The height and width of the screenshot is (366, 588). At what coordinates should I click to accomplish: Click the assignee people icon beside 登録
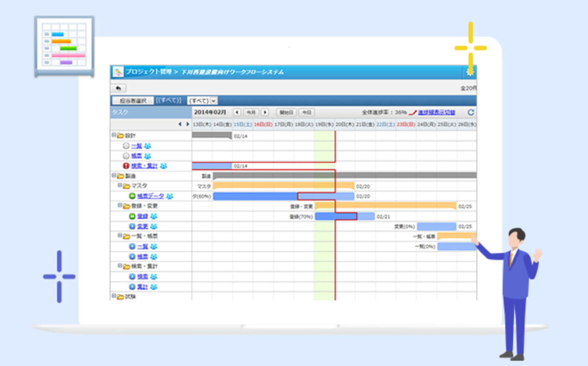[154, 216]
